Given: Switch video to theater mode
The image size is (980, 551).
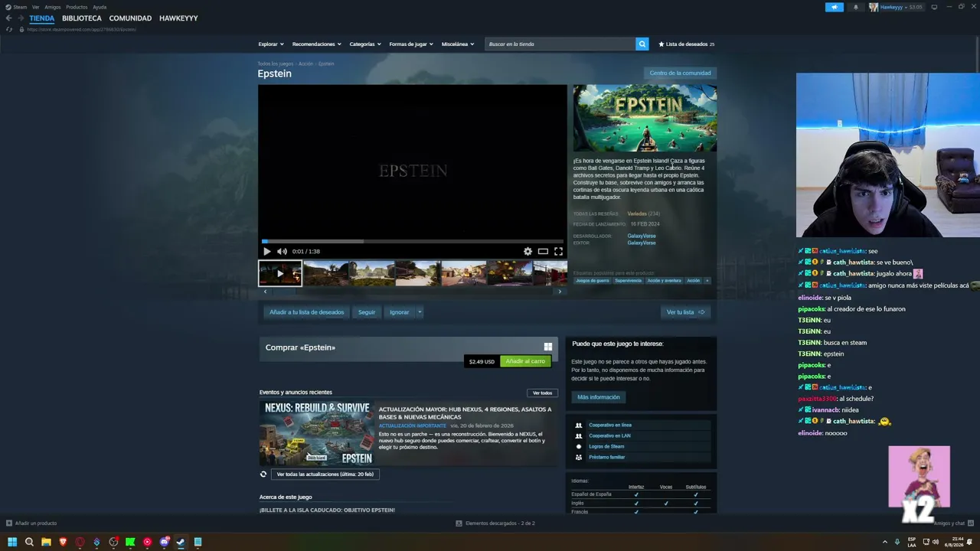Looking at the screenshot, I should 543,251.
